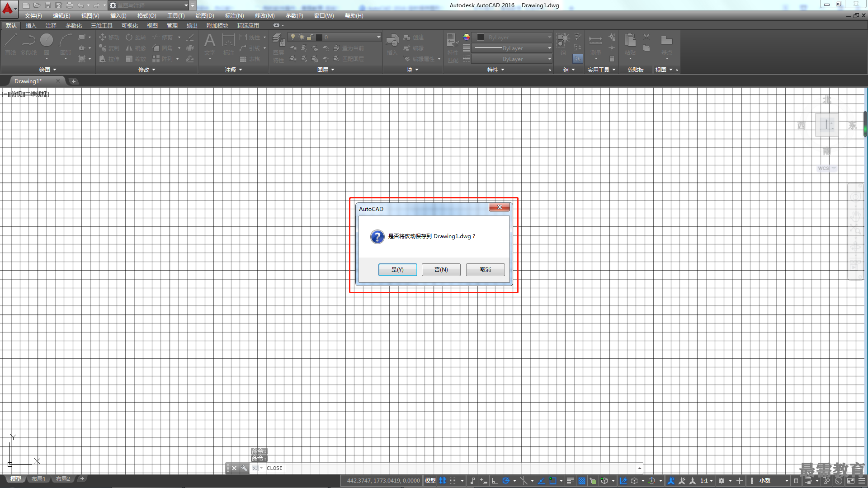Screen dimensions: 868x488
Task: Click the Insert block (插入) icon
Action: pyautogui.click(x=392, y=44)
